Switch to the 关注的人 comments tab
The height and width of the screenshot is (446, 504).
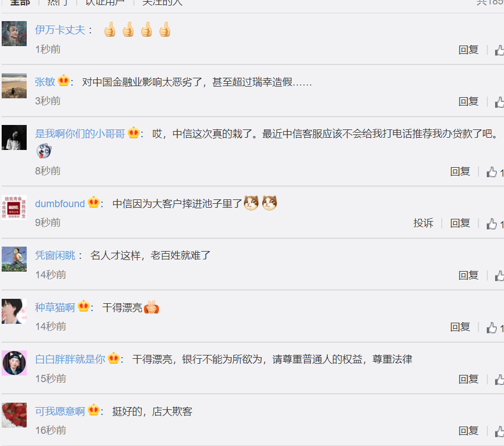(x=162, y=3)
